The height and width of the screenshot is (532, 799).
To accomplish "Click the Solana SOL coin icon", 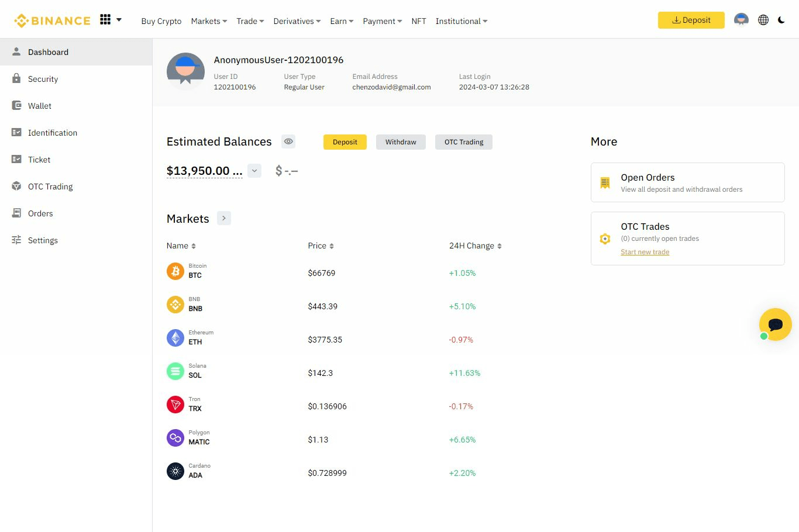I will 175,371.
